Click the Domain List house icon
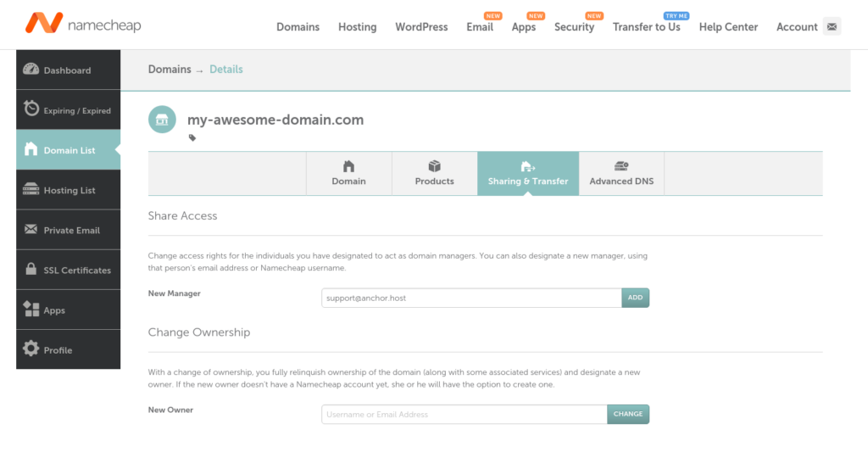This screenshot has height=452, width=868. pyautogui.click(x=31, y=149)
